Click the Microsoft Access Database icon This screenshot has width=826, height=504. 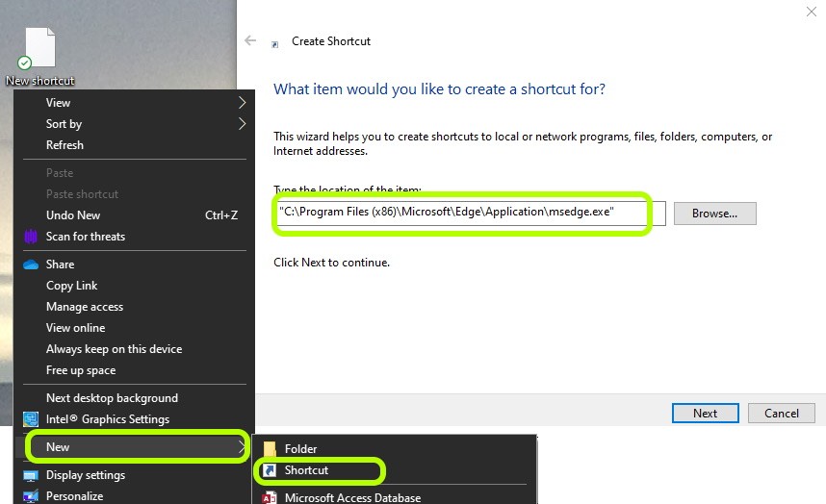point(270,497)
